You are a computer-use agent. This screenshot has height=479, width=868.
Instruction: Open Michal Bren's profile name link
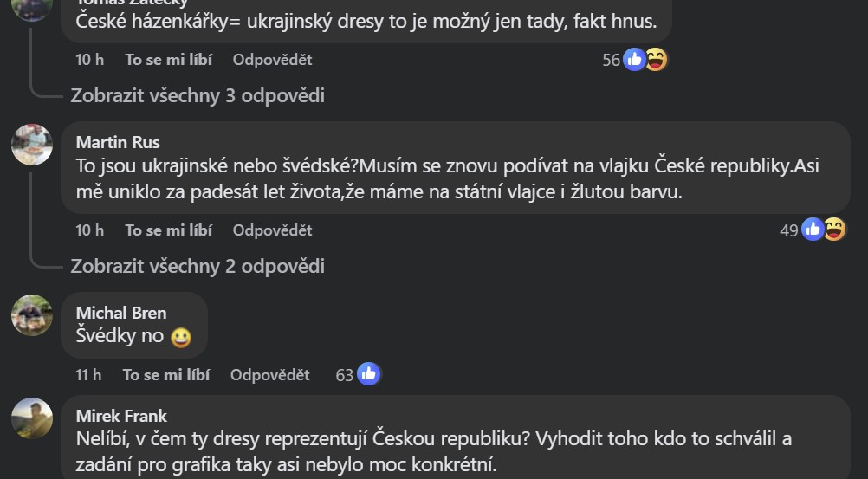121,313
